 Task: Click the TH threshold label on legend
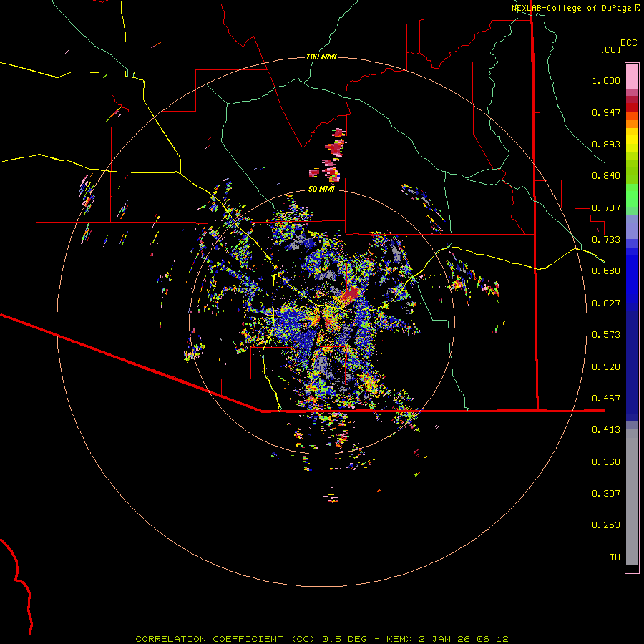615,557
